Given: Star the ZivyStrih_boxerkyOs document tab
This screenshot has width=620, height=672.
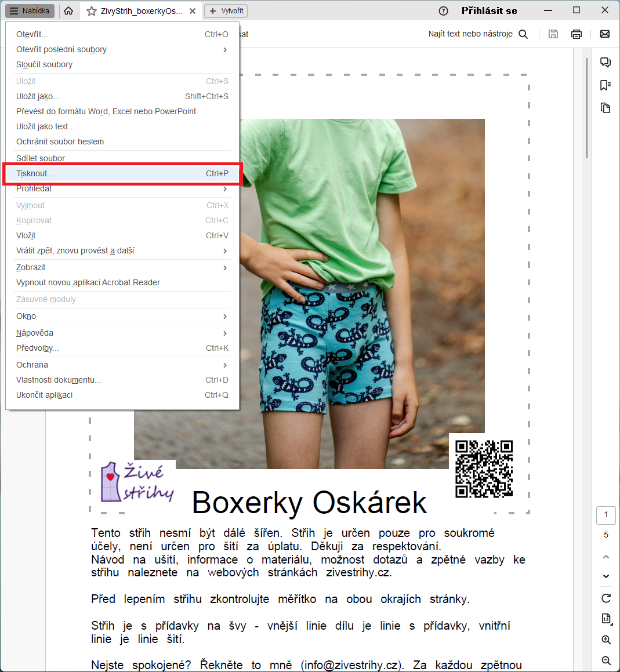Looking at the screenshot, I should click(x=92, y=11).
